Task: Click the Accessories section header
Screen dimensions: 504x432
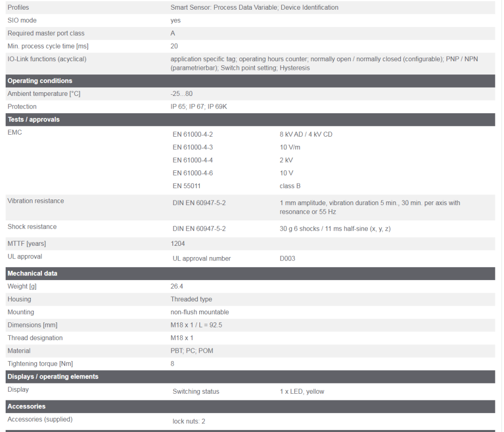Action: point(26,406)
